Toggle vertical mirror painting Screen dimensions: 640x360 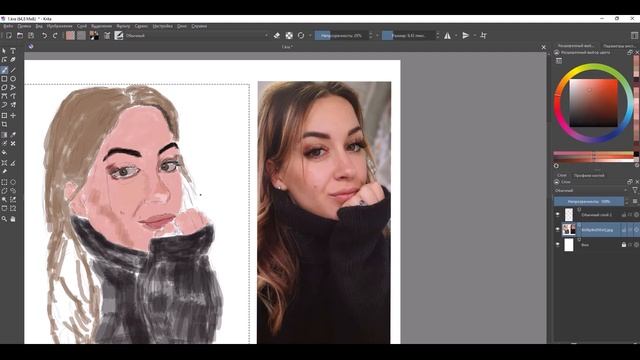[x=466, y=36]
